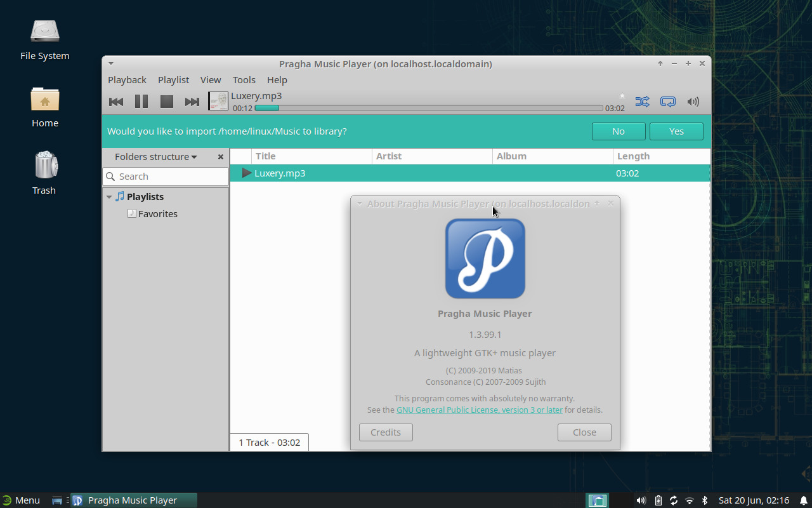Image resolution: width=812 pixels, height=508 pixels.
Task: Collapse the Playlists tree section
Action: tap(108, 197)
